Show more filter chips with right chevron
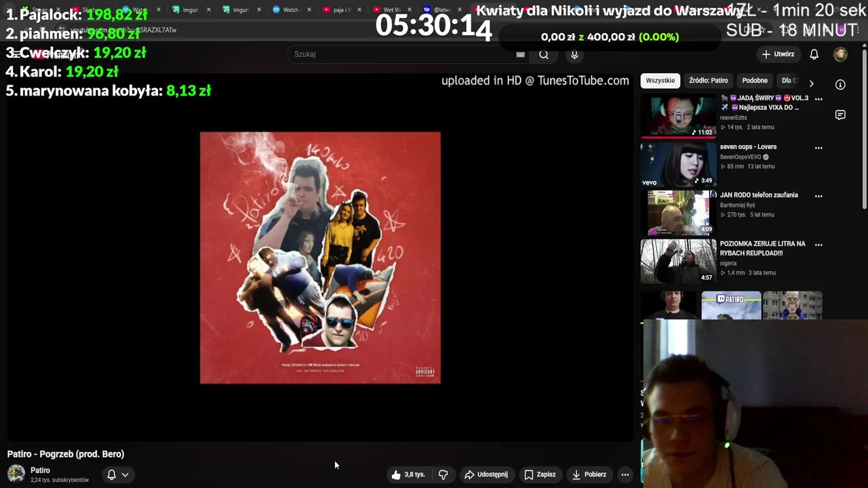The image size is (868, 488). [x=811, y=83]
